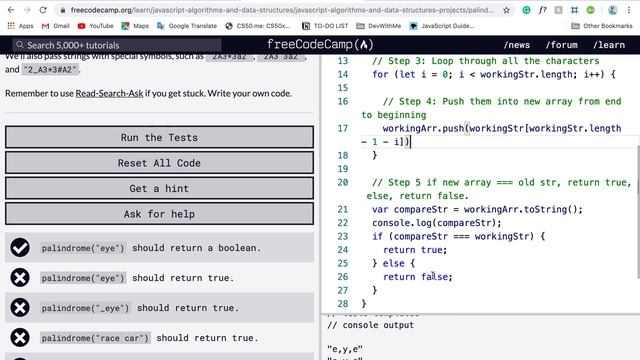Viewport: 640px width, 360px height.
Task: Click the address bar URL
Action: pos(282,10)
